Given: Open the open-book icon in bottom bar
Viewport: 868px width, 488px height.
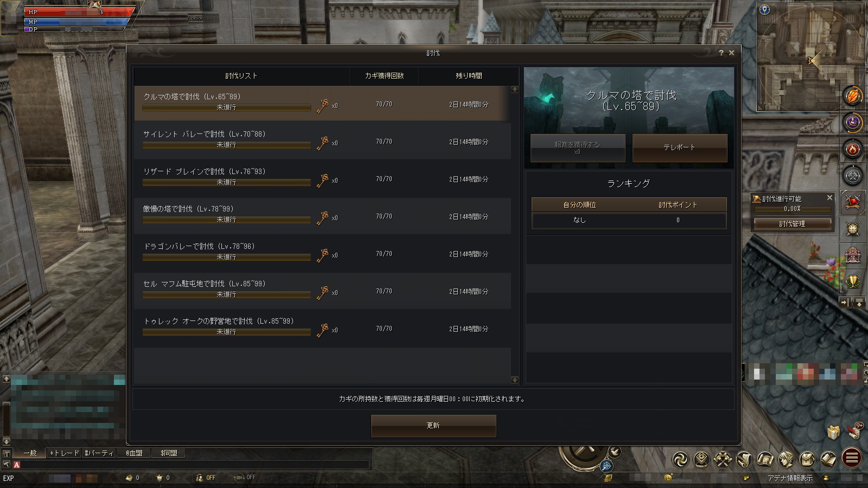Looking at the screenshot, I should (828, 460).
